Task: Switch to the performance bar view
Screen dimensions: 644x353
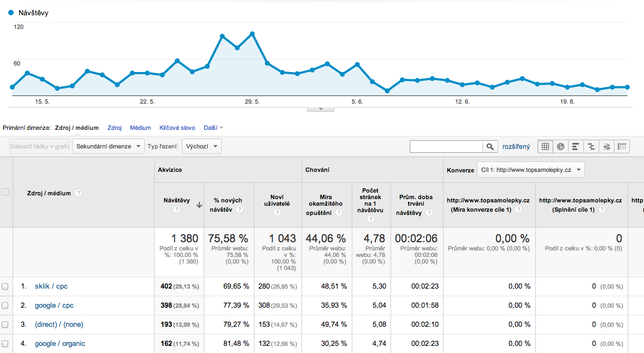Action: 576,147
